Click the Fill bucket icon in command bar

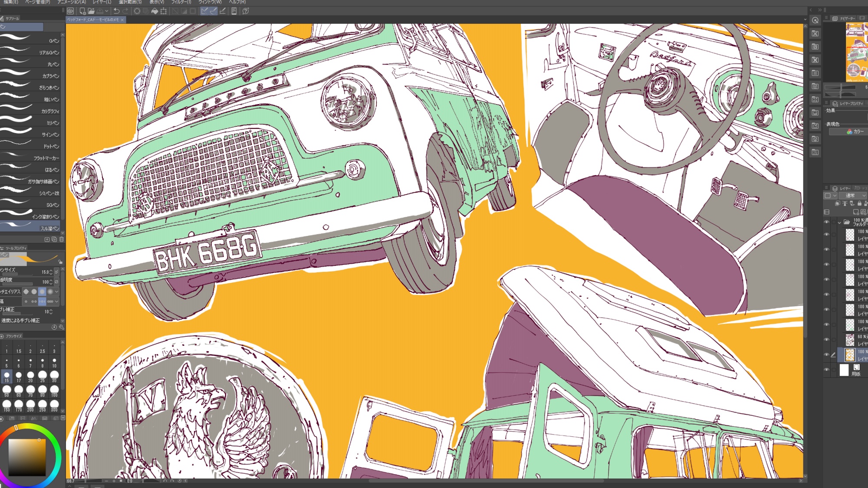(155, 11)
